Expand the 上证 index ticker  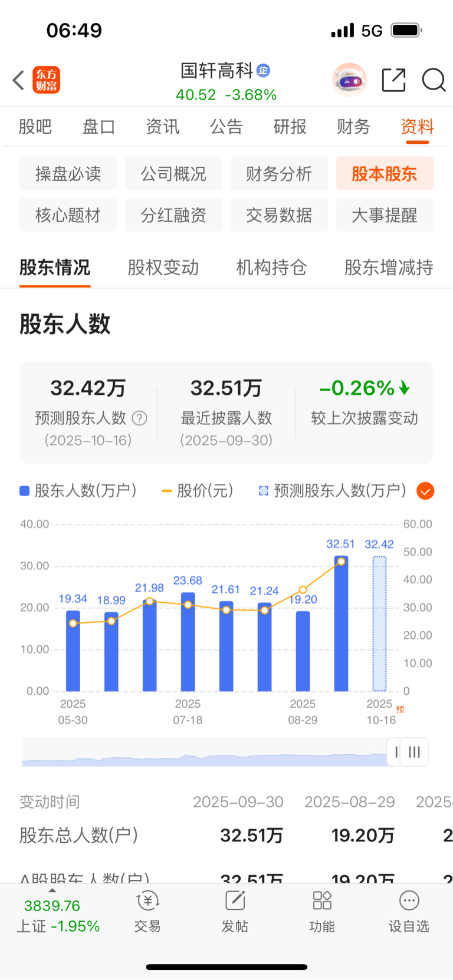[58, 916]
